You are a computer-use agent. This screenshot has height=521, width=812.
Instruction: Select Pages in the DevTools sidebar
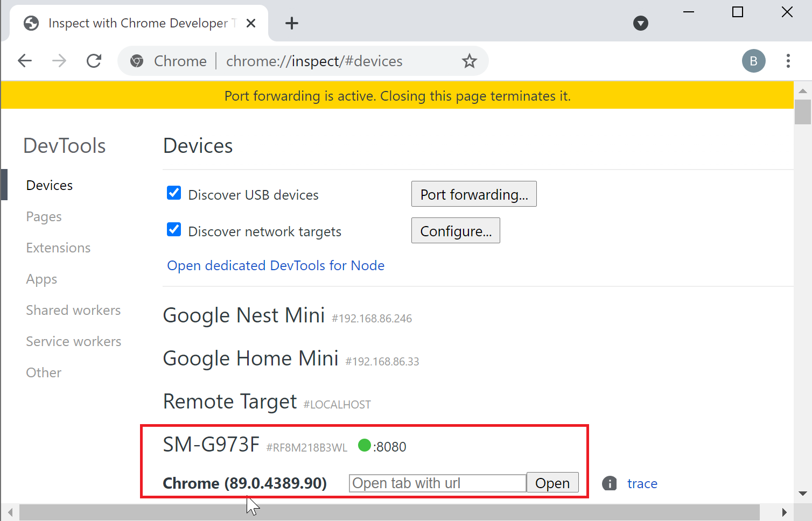click(x=44, y=216)
